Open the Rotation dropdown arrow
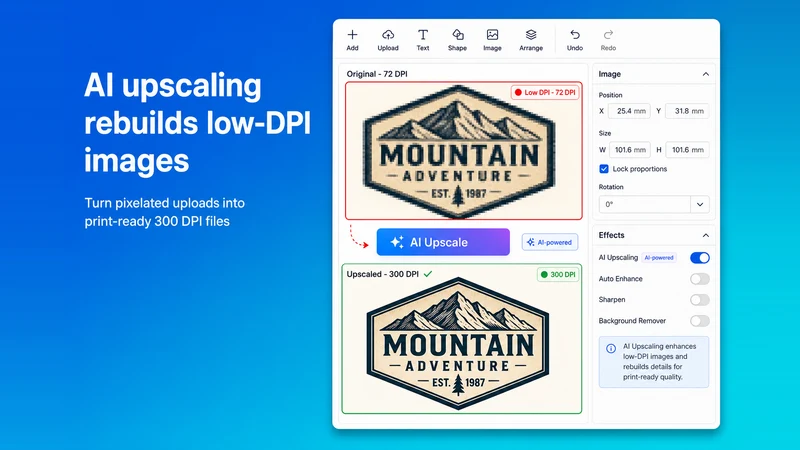 point(700,204)
